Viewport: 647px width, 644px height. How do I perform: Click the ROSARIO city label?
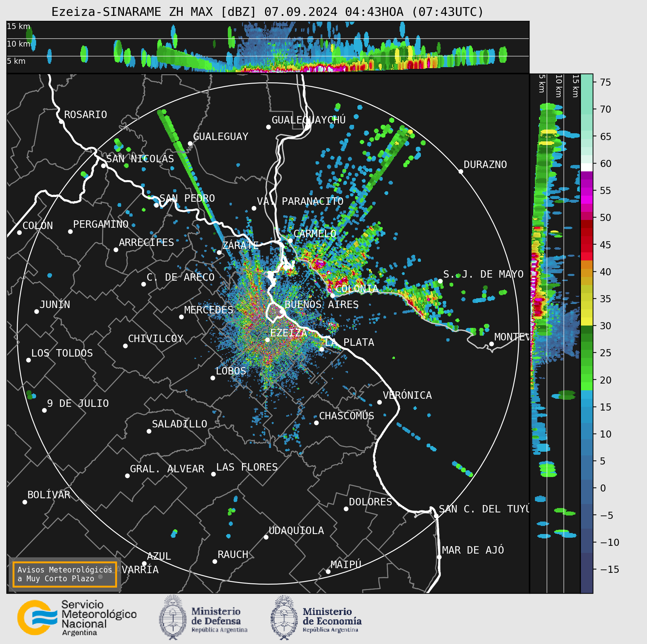coord(85,115)
